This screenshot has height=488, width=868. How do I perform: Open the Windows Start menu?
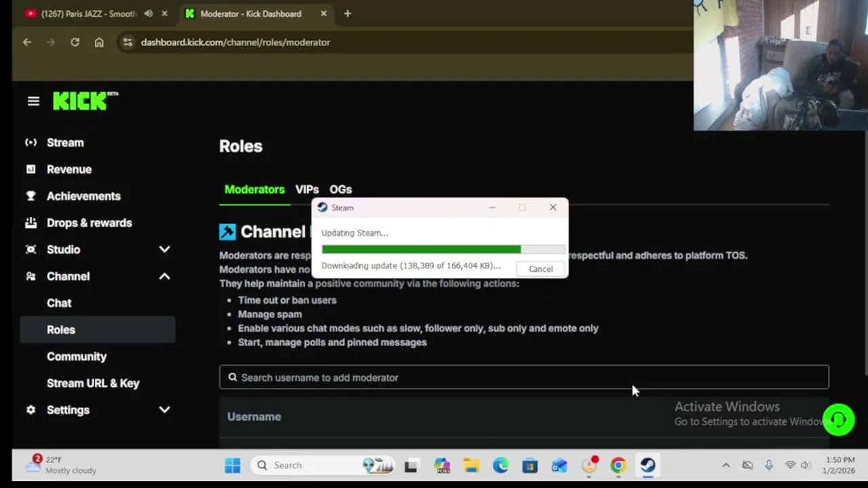233,465
